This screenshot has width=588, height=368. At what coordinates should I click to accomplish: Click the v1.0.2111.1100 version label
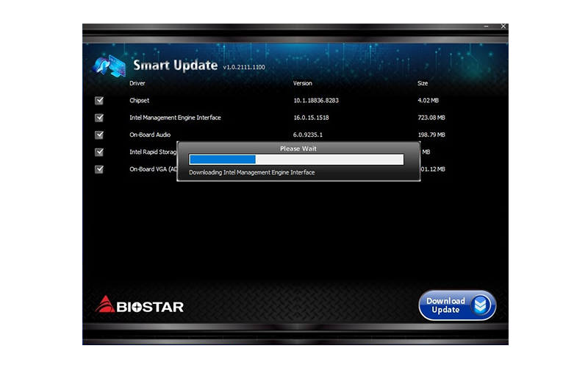pyautogui.click(x=244, y=67)
